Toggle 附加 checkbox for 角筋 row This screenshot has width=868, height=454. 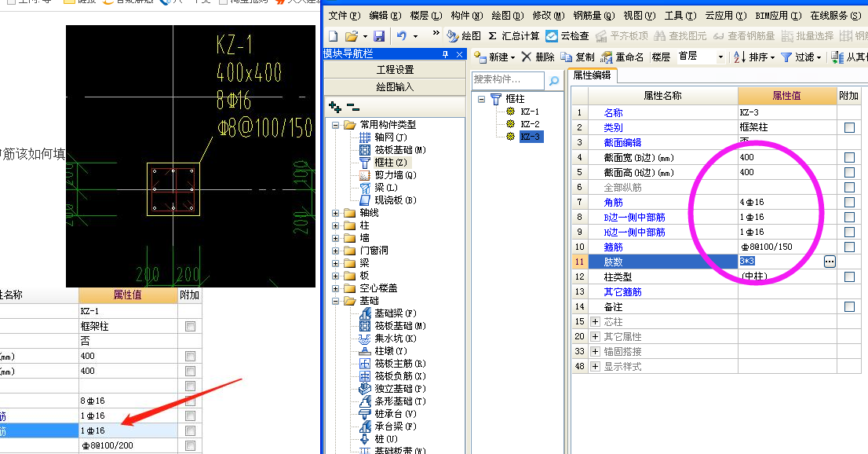[x=849, y=203]
